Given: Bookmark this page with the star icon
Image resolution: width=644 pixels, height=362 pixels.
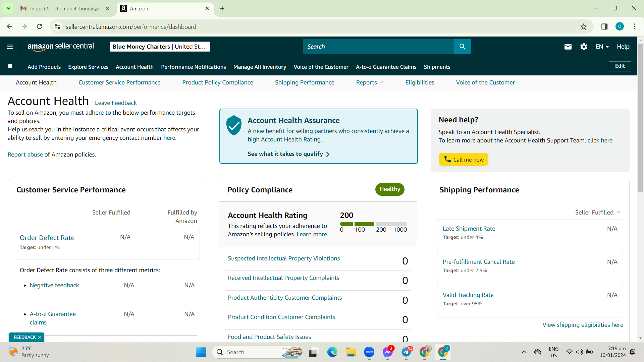Looking at the screenshot, I should tap(584, 26).
